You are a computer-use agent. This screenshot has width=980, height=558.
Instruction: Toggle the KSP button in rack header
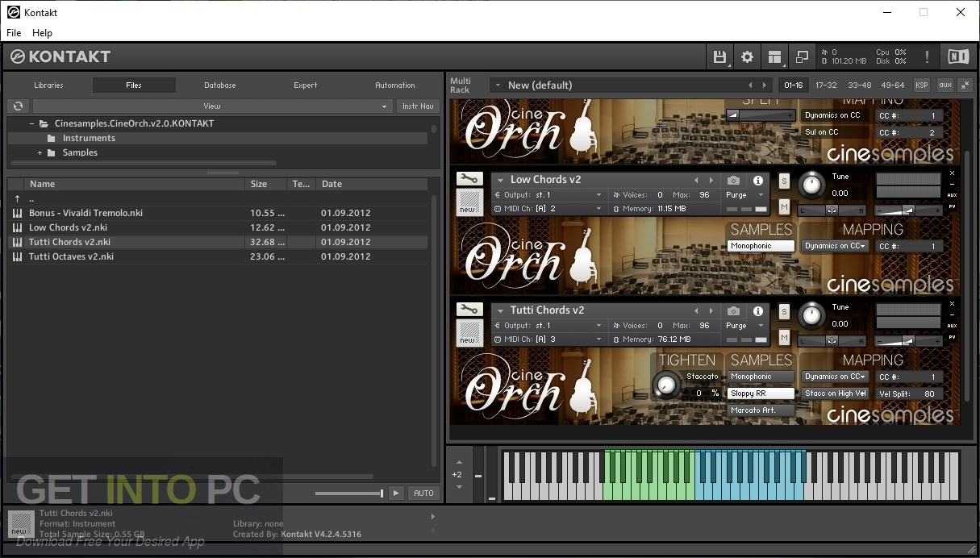pyautogui.click(x=921, y=85)
